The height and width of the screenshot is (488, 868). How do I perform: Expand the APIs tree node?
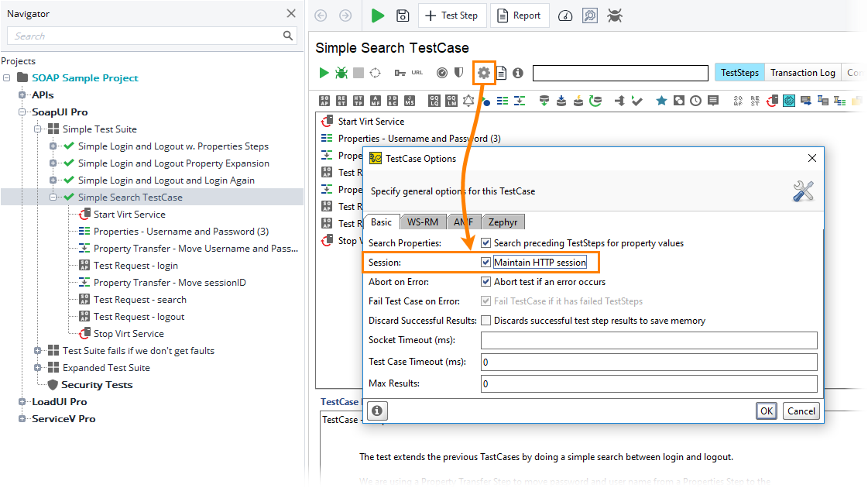(x=22, y=95)
